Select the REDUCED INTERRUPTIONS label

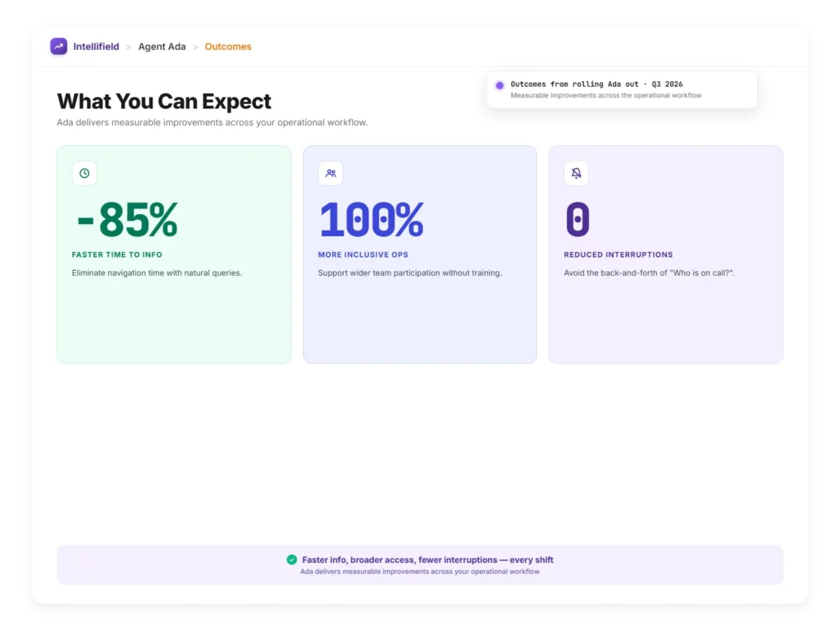point(619,255)
